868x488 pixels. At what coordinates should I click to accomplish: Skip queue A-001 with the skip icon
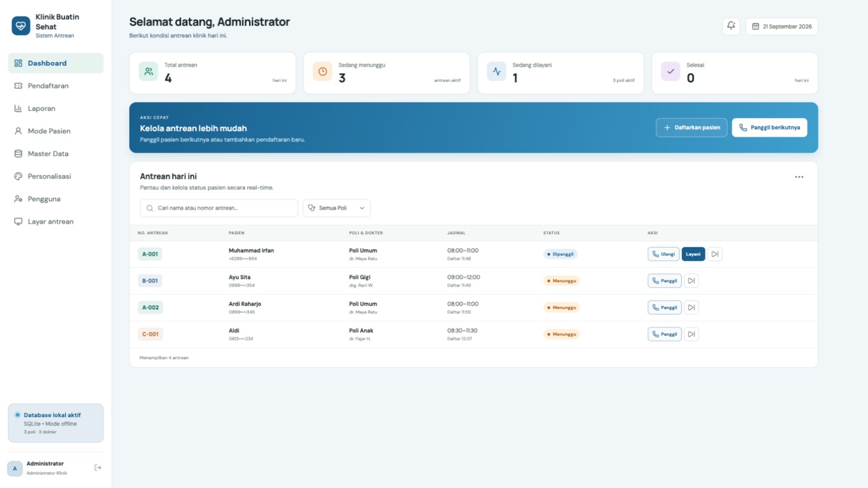[715, 254]
